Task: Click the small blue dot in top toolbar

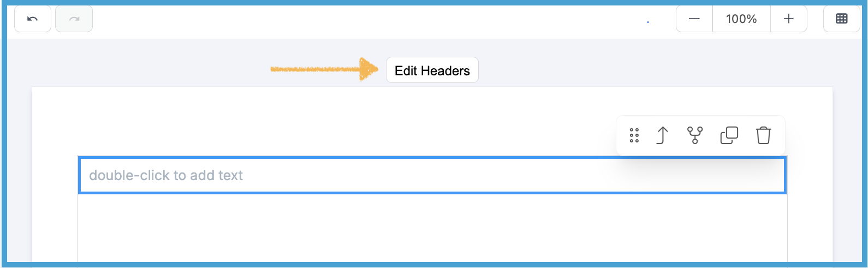Action: pos(648,22)
